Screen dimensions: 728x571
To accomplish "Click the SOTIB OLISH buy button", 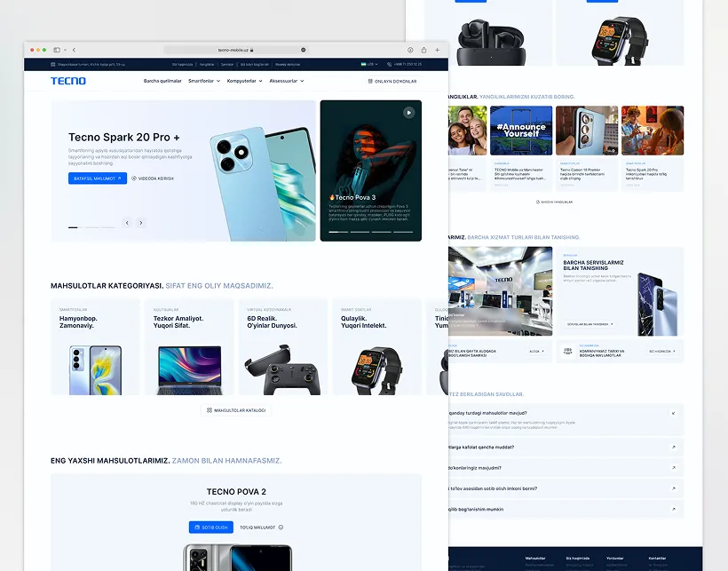I will tap(210, 527).
